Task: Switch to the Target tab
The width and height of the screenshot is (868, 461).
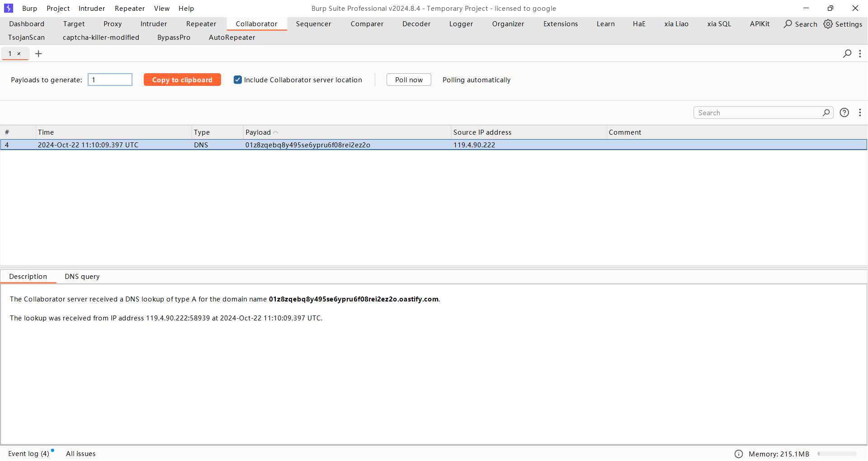Action: coord(74,24)
